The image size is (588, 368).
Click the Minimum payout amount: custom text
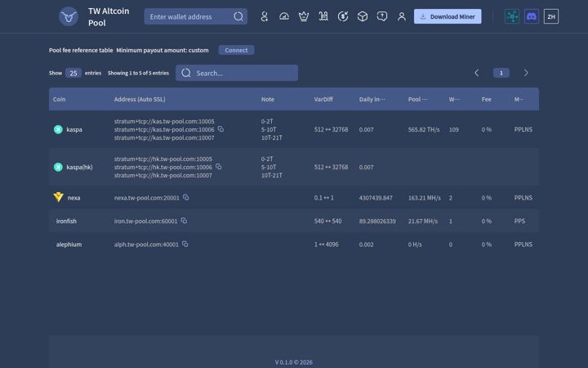(x=163, y=51)
